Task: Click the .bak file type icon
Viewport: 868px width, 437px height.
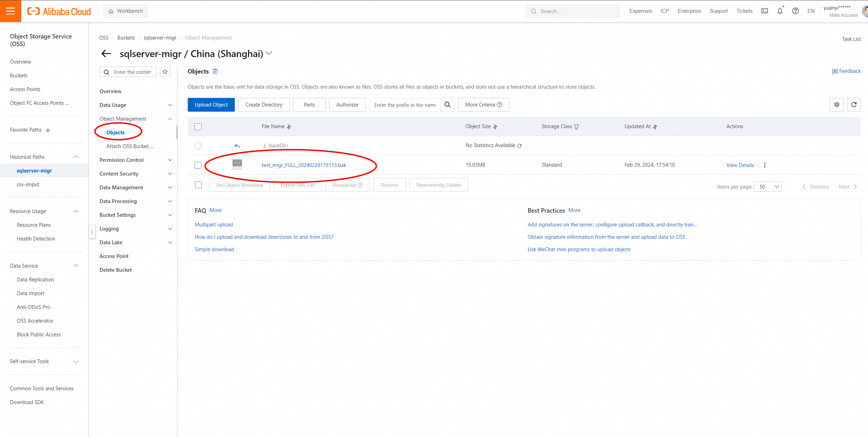Action: click(237, 165)
